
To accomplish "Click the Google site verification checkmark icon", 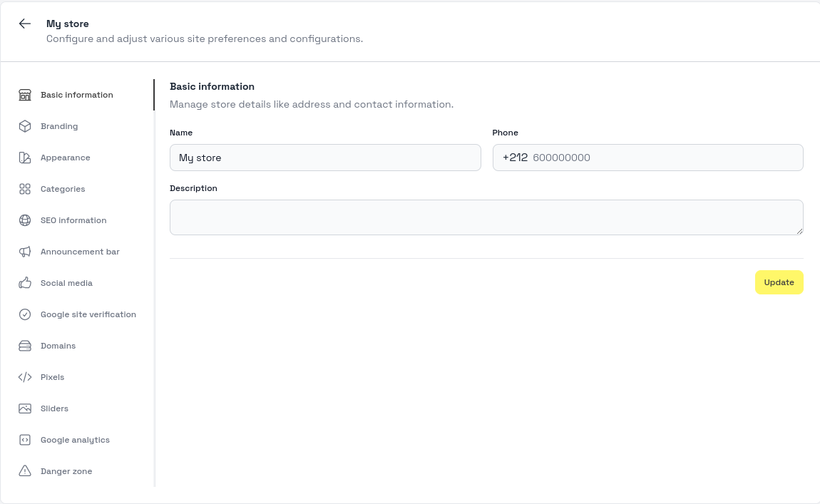I will point(25,314).
